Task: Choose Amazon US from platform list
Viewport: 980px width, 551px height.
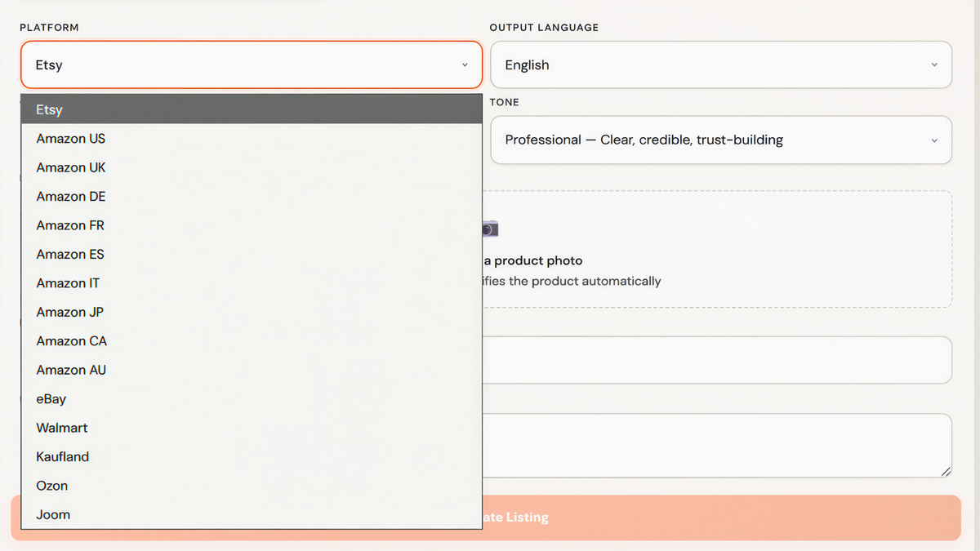Action: point(252,139)
